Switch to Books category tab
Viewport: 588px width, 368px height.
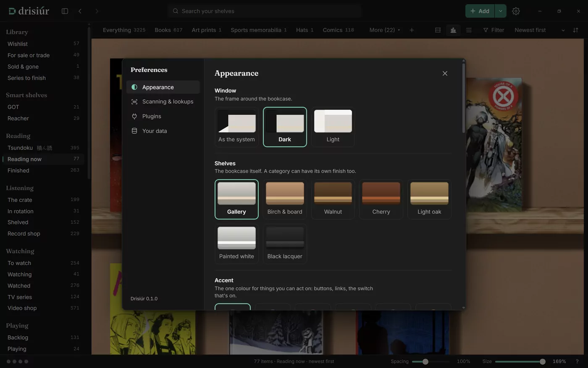point(168,30)
